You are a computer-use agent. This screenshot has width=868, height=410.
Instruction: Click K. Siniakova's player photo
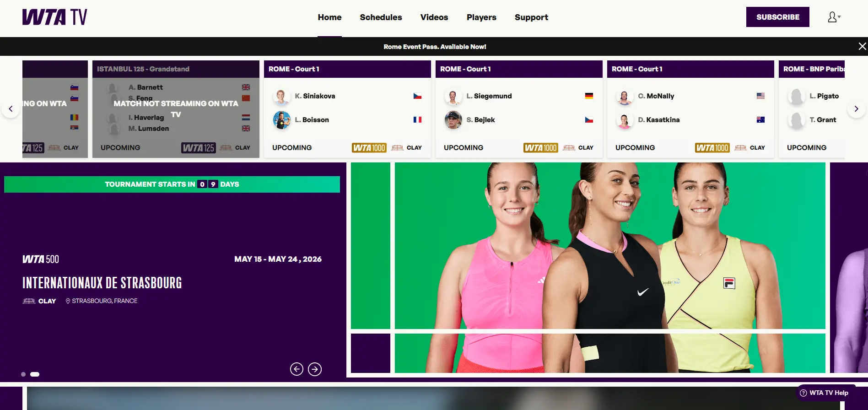coord(281,97)
